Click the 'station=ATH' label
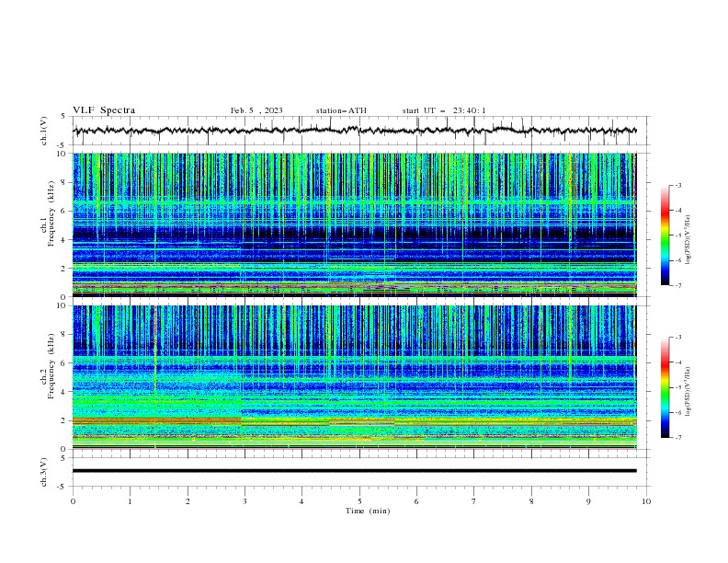This screenshot has height=563, width=728. click(x=341, y=110)
